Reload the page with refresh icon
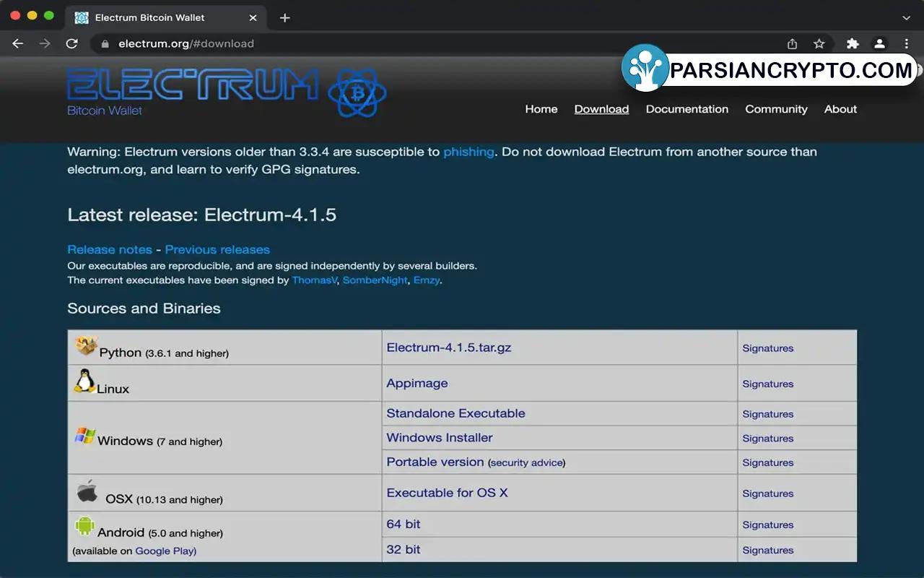This screenshot has width=924, height=578. (x=71, y=43)
